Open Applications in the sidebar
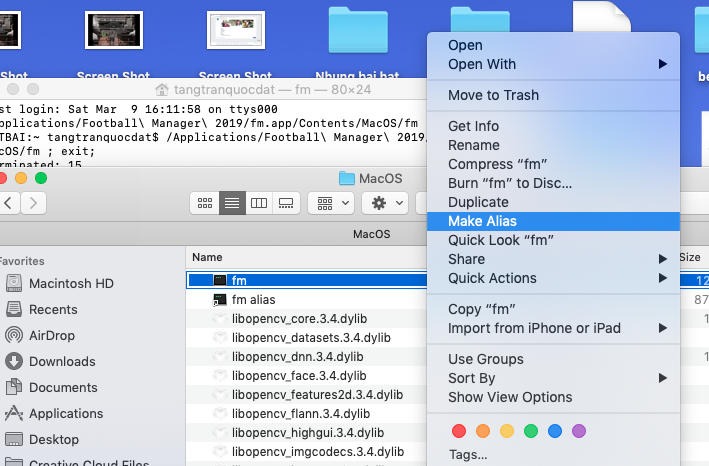Image resolution: width=709 pixels, height=466 pixels. tap(66, 413)
